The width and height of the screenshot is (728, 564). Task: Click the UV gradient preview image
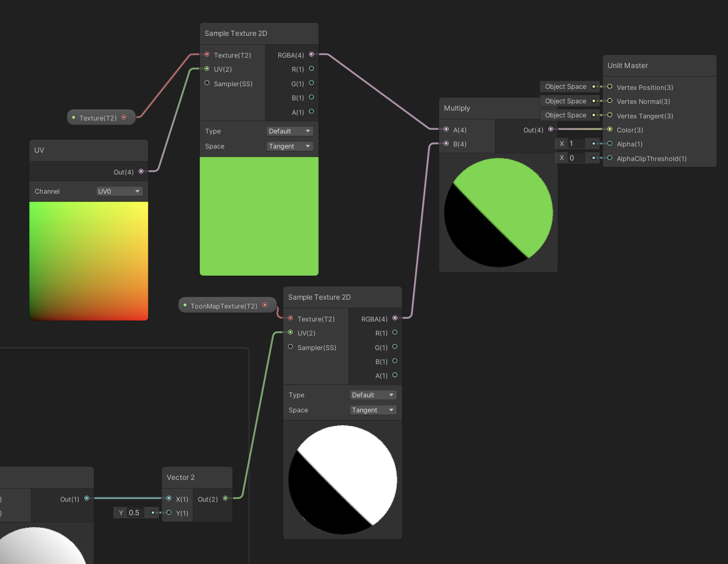89,261
